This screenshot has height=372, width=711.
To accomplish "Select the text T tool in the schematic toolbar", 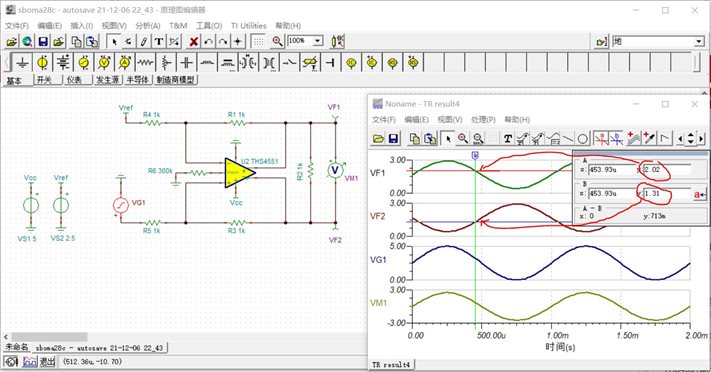I will coord(159,42).
